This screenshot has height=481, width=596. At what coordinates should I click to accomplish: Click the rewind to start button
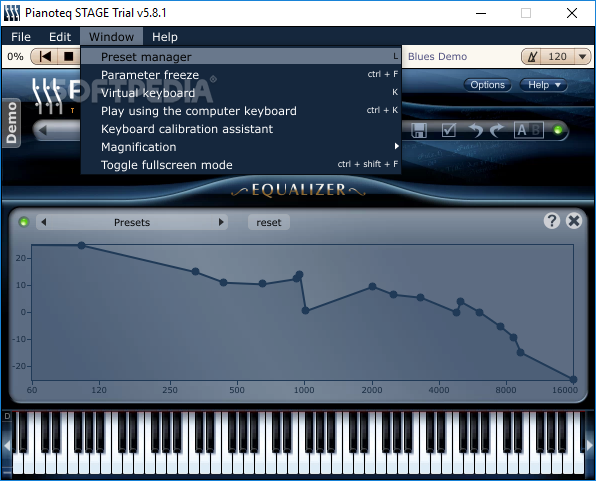coord(45,57)
